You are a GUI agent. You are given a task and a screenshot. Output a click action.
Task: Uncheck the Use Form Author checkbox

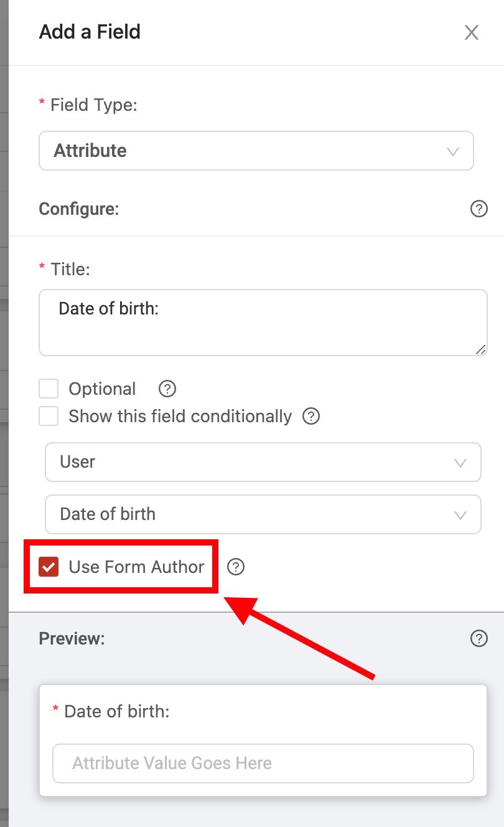click(x=49, y=567)
